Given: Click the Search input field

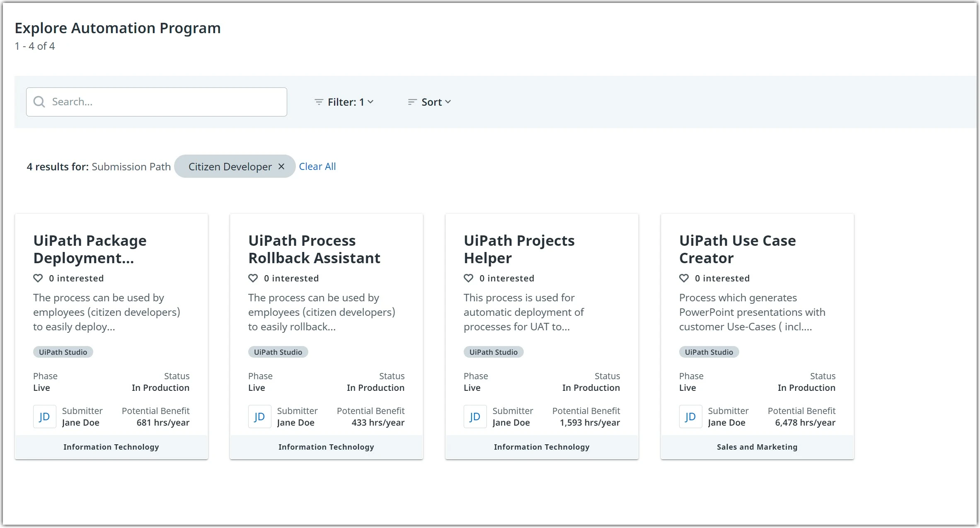Looking at the screenshot, I should [157, 102].
